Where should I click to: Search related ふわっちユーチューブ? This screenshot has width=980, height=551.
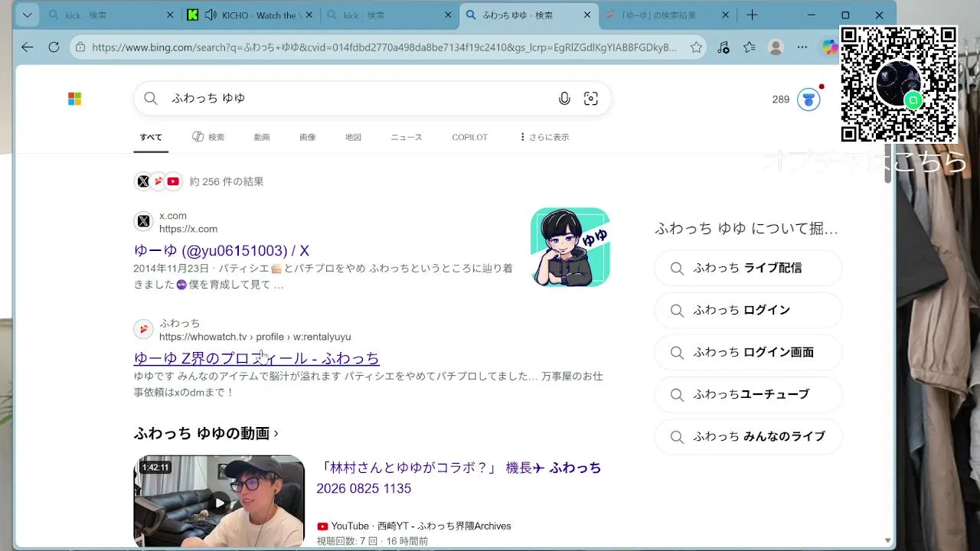pyautogui.click(x=748, y=394)
